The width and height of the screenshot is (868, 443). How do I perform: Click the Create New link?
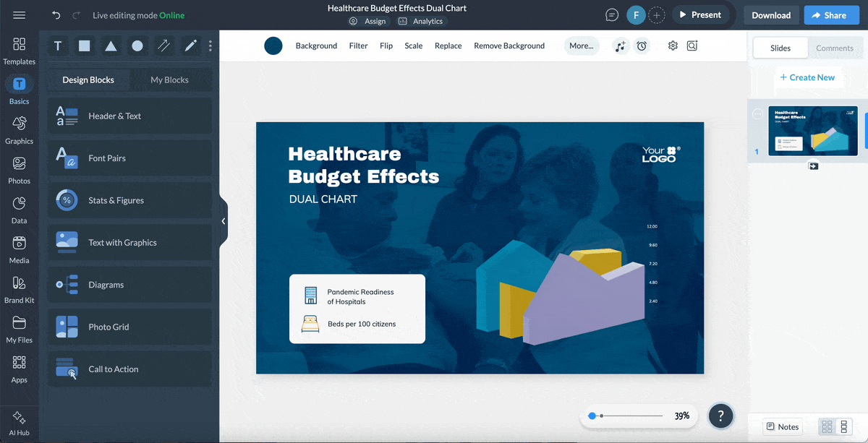809,77
